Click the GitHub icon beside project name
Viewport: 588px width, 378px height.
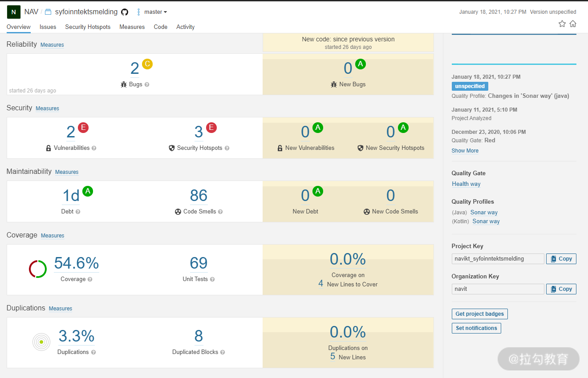[125, 12]
